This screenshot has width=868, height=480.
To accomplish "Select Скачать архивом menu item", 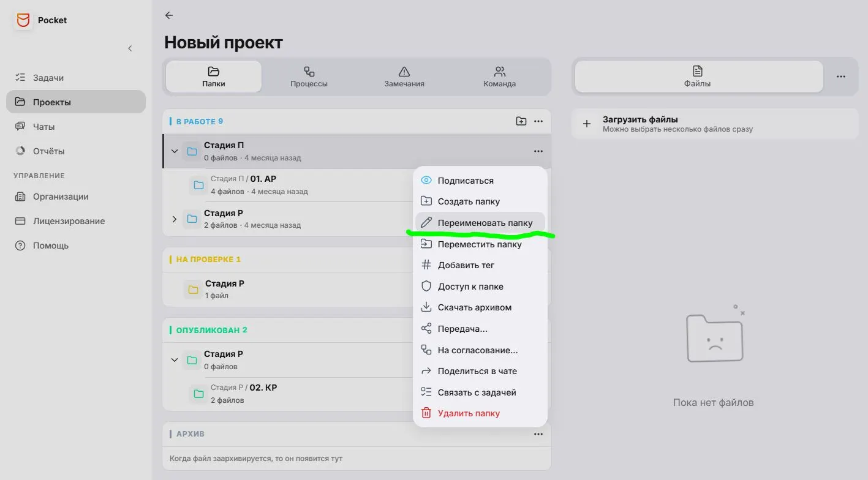I will 480,307.
